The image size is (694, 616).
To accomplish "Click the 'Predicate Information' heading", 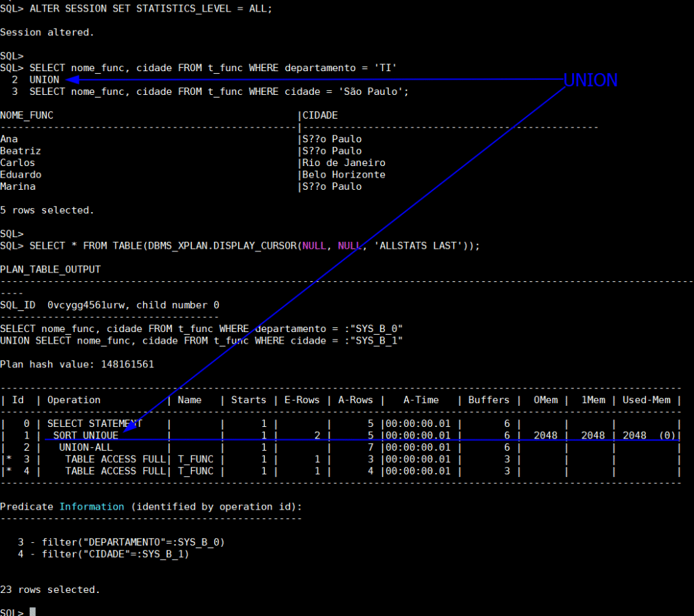I will (x=62, y=506).
